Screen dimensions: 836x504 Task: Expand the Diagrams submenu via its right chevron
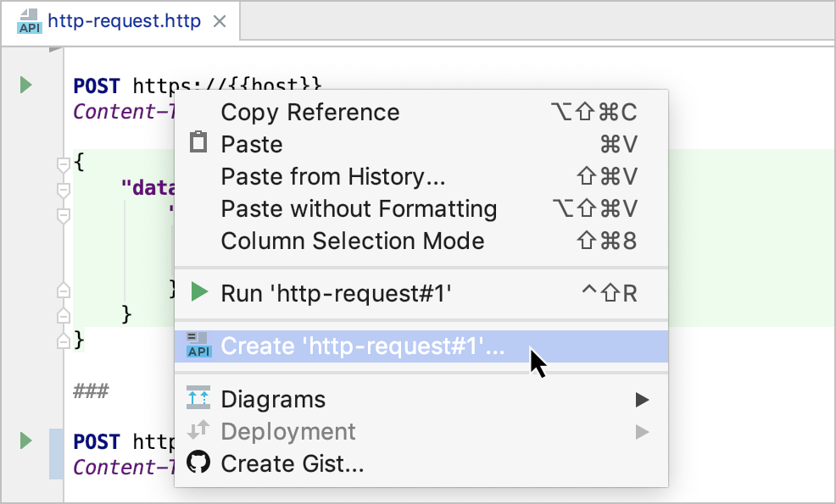click(x=642, y=399)
